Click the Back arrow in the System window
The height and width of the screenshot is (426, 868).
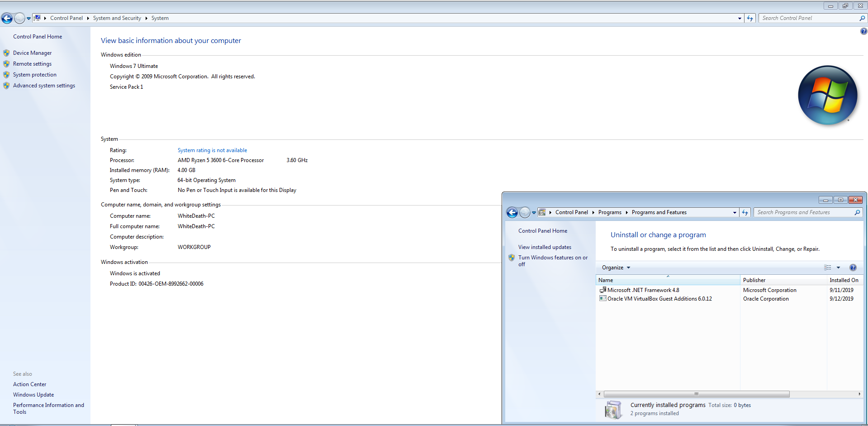click(7, 18)
